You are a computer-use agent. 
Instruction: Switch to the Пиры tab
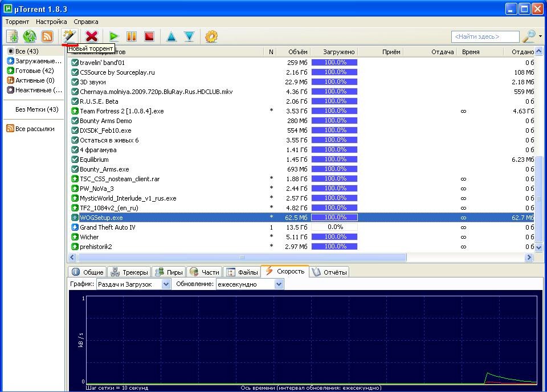(169, 272)
